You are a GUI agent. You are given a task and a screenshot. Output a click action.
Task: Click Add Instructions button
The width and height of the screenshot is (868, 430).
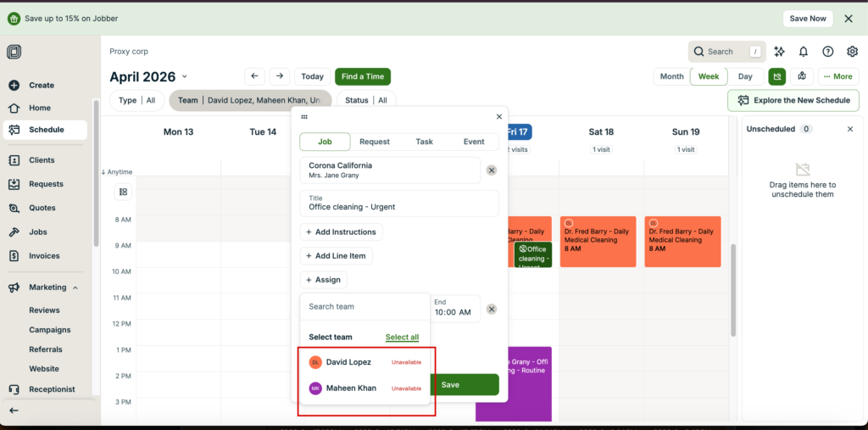[341, 232]
